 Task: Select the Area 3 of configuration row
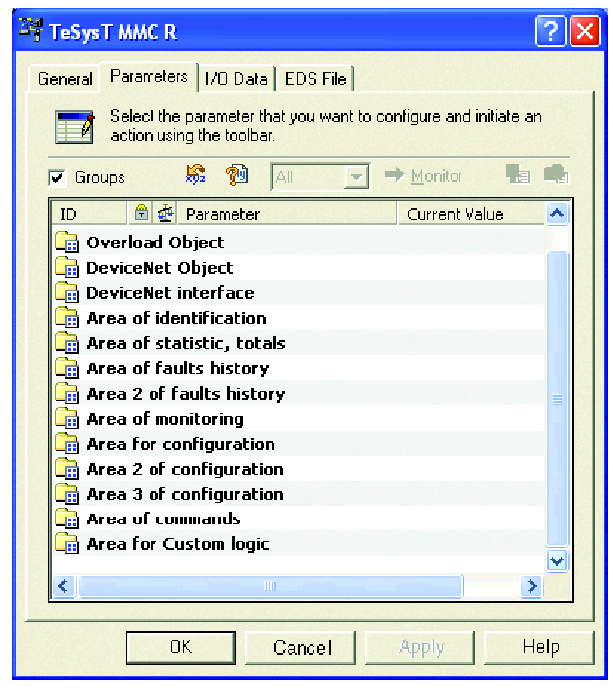point(298,494)
